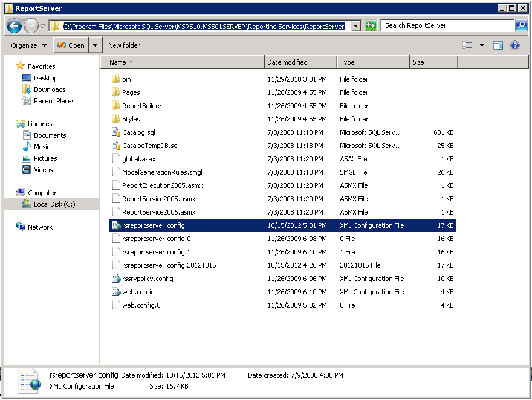
Task: Click the rsreportserver.config.1 file icon
Action: 115,252
